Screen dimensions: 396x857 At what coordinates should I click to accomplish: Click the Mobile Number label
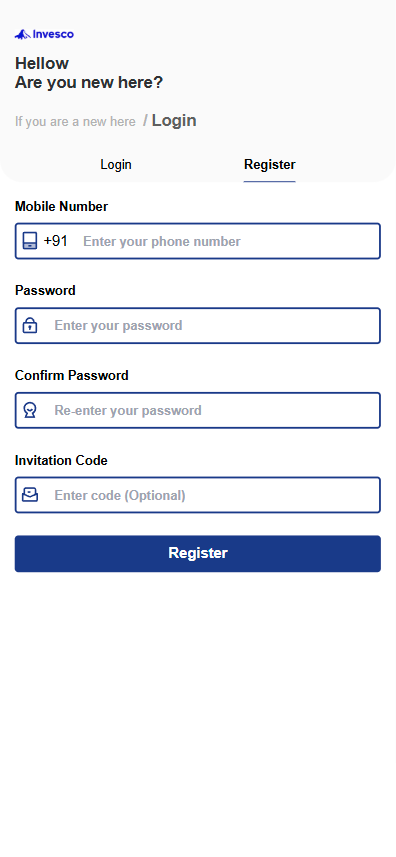61,207
